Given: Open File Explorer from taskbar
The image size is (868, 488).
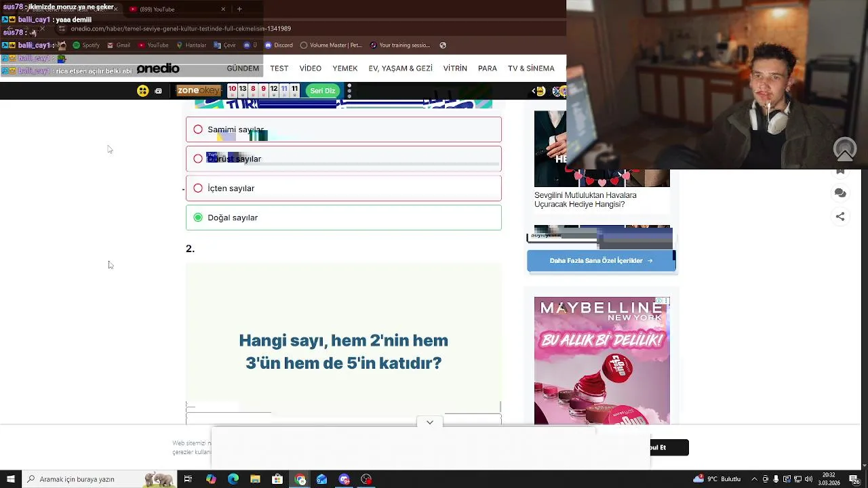Looking at the screenshot, I should 255,479.
